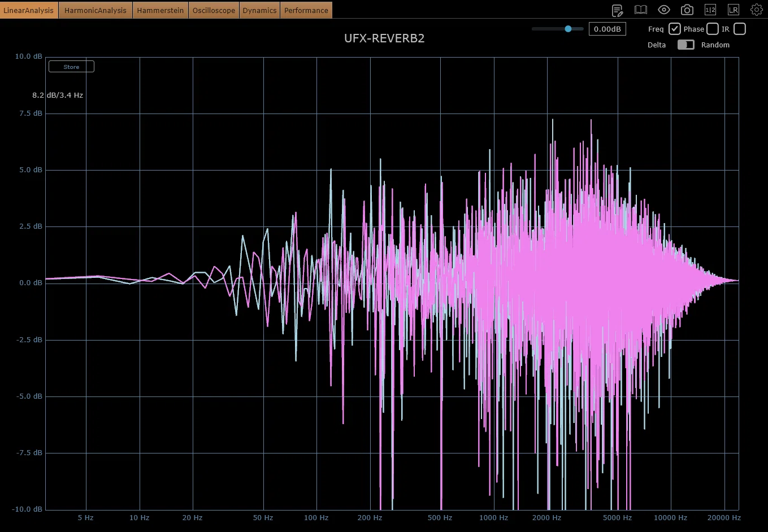Click the 100 Hz axis label
768x532 pixels.
click(x=316, y=518)
